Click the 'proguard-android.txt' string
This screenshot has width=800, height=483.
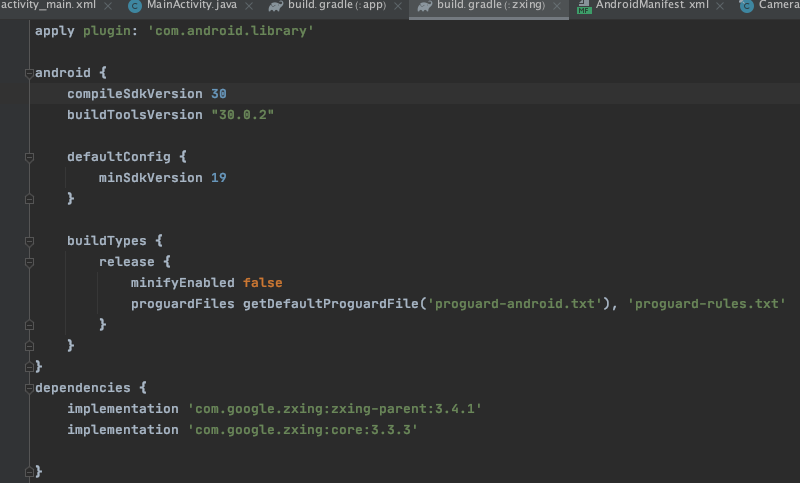514,304
